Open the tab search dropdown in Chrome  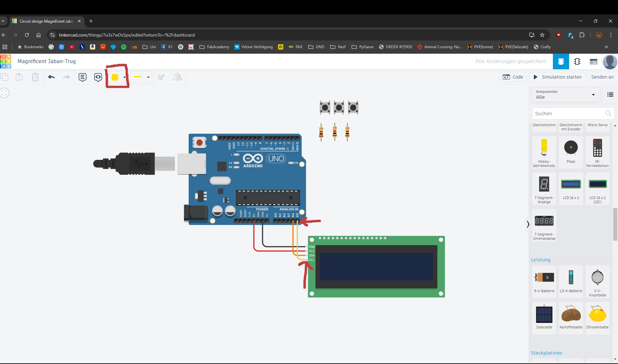(3, 21)
